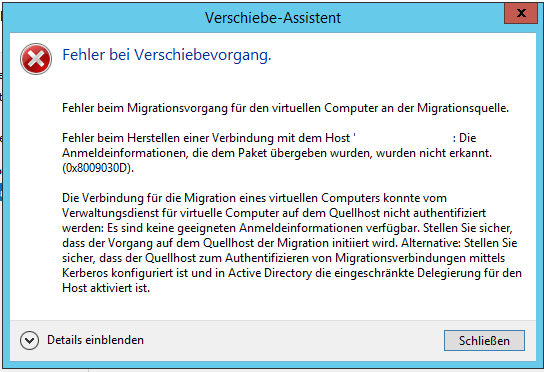Click the line 'Fehler beim Migrationsvorgang für den virtuellen Computer'

point(285,108)
